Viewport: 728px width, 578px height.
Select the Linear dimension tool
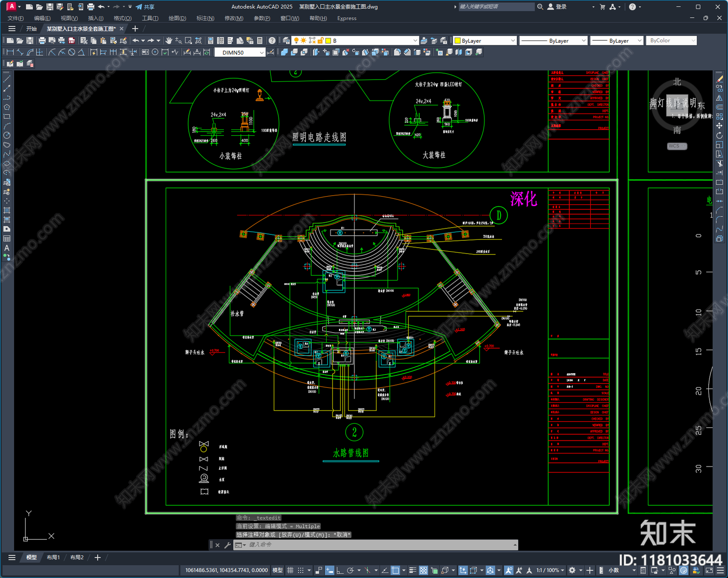pyautogui.click(x=10, y=52)
